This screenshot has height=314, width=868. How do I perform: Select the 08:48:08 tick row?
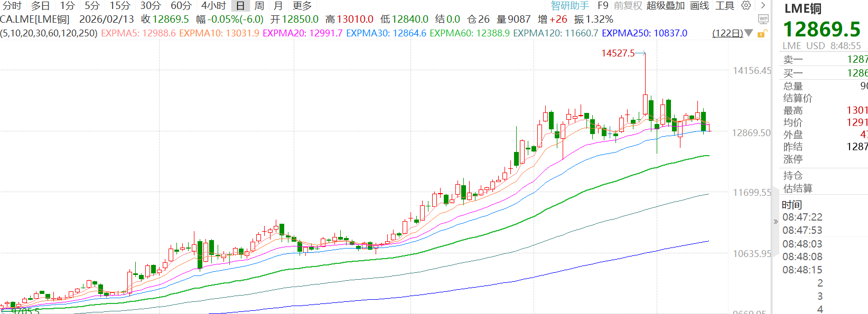[x=825, y=256]
